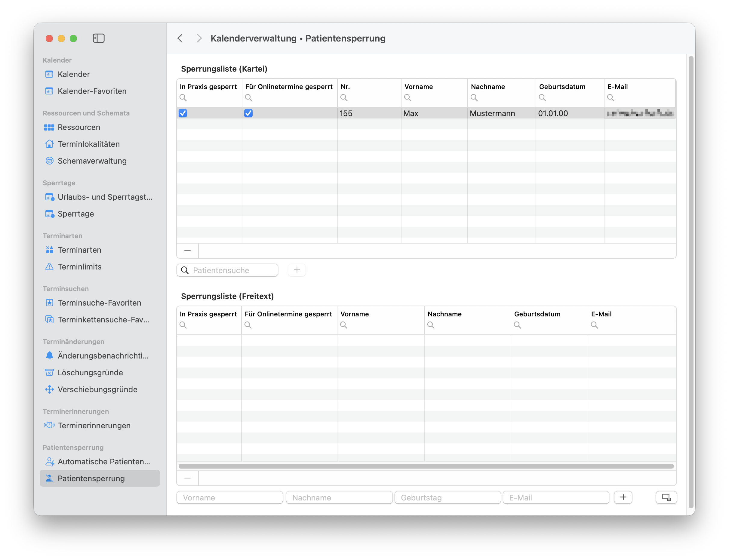This screenshot has width=729, height=560.
Task: Click filter under Vorname in Freitext list
Action: (380, 325)
